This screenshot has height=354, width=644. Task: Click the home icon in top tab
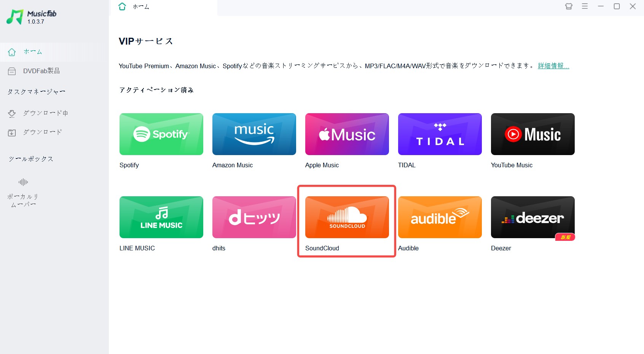122,6
